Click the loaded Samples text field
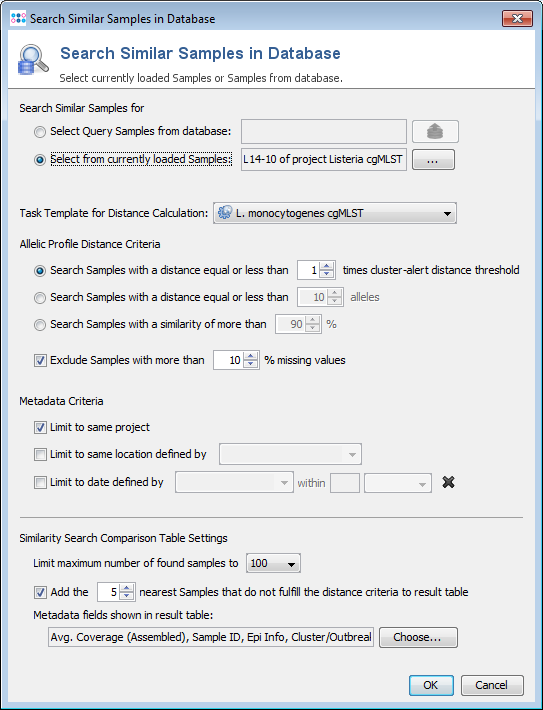 coord(324,159)
